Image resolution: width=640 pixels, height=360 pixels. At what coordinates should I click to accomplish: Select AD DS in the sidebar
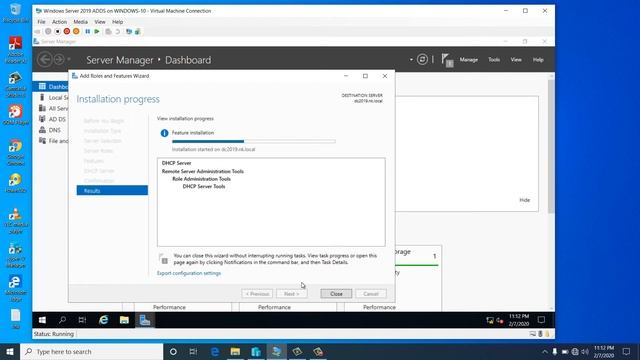[x=51, y=119]
